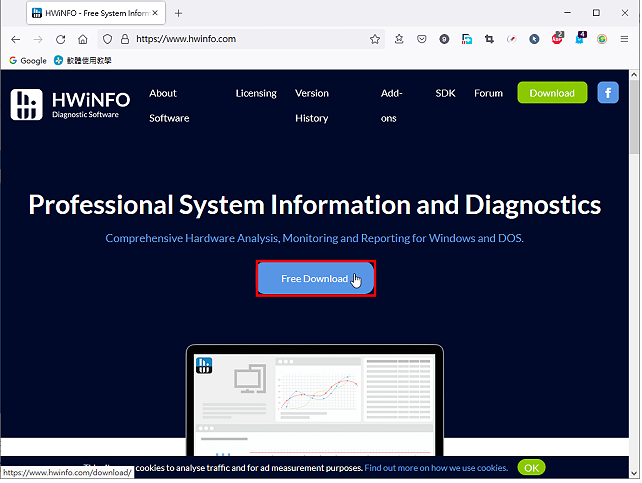This screenshot has width=642, height=483.
Task: Bookmark this page with the star
Action: tap(375, 39)
